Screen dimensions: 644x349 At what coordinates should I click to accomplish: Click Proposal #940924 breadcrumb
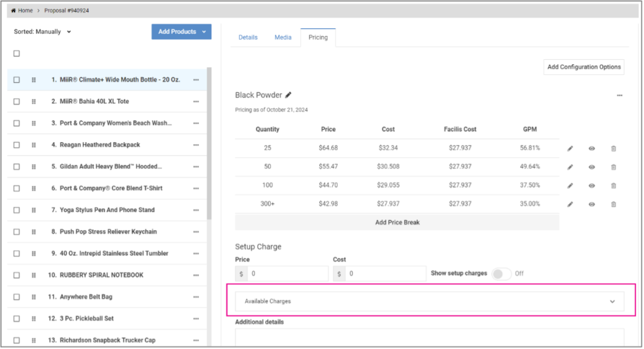click(67, 11)
